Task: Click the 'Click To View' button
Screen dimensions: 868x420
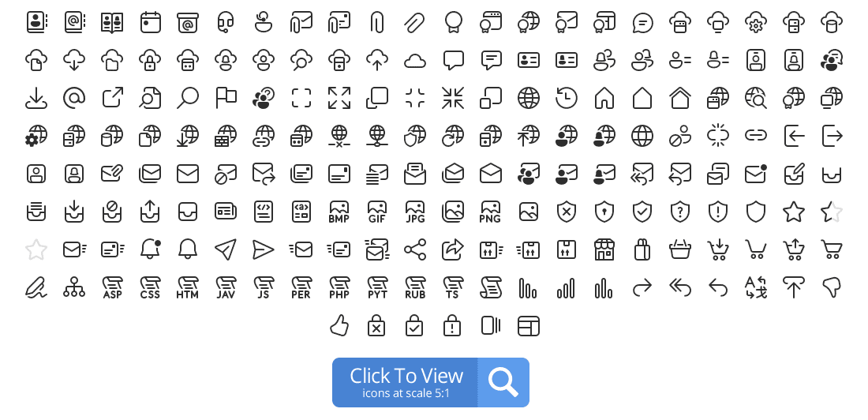Action: point(431,382)
